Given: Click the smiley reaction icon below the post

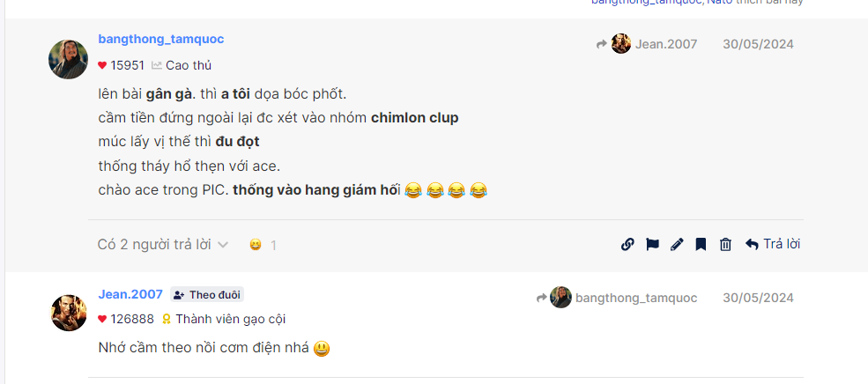Looking at the screenshot, I should point(256,245).
